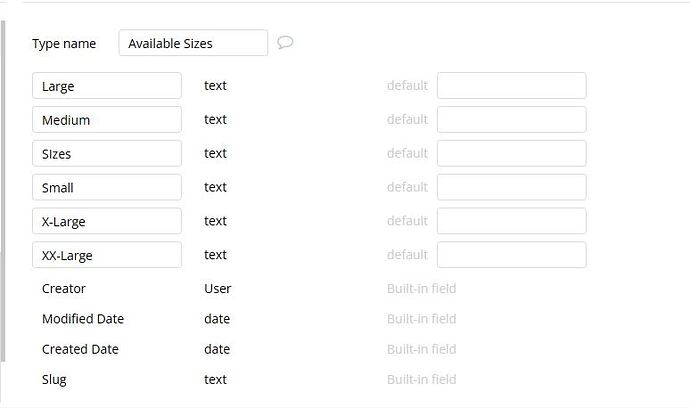Image resolution: width=690 pixels, height=408 pixels.
Task: Select the 'Modified Date' built-in field
Action: pos(83,319)
